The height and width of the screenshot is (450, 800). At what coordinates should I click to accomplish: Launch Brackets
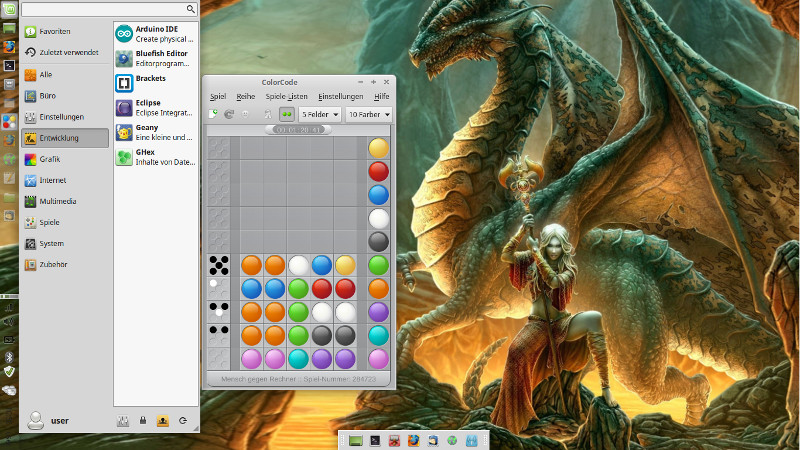click(x=156, y=83)
